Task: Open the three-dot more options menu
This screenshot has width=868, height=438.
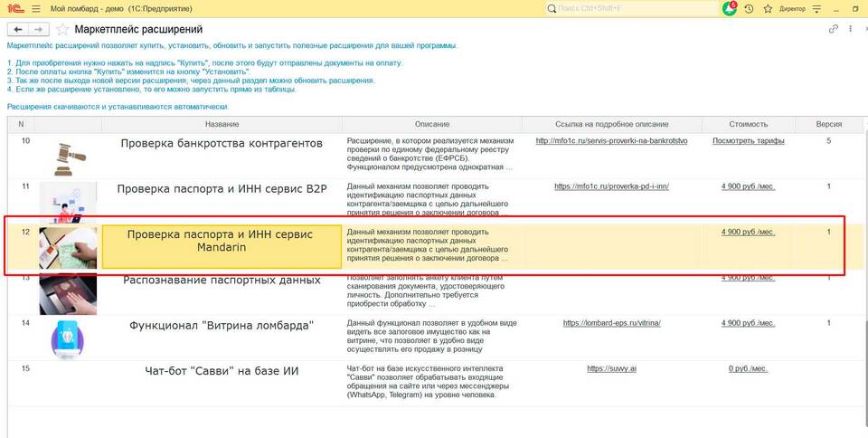Action: point(852,29)
